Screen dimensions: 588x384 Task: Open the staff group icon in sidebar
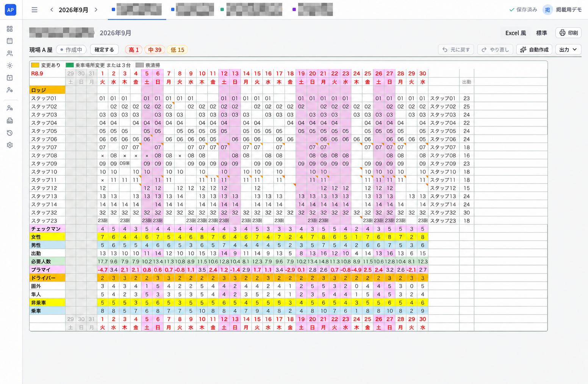coord(10,53)
